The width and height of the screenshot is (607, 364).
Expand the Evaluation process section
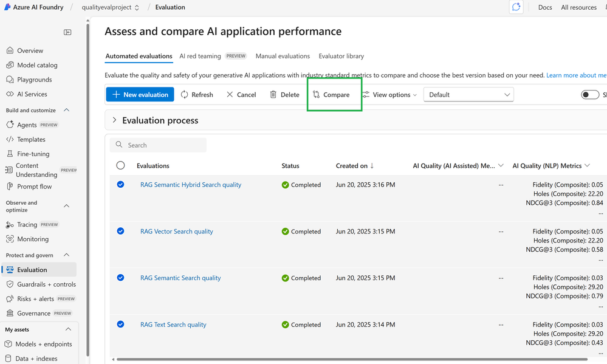[x=114, y=120]
